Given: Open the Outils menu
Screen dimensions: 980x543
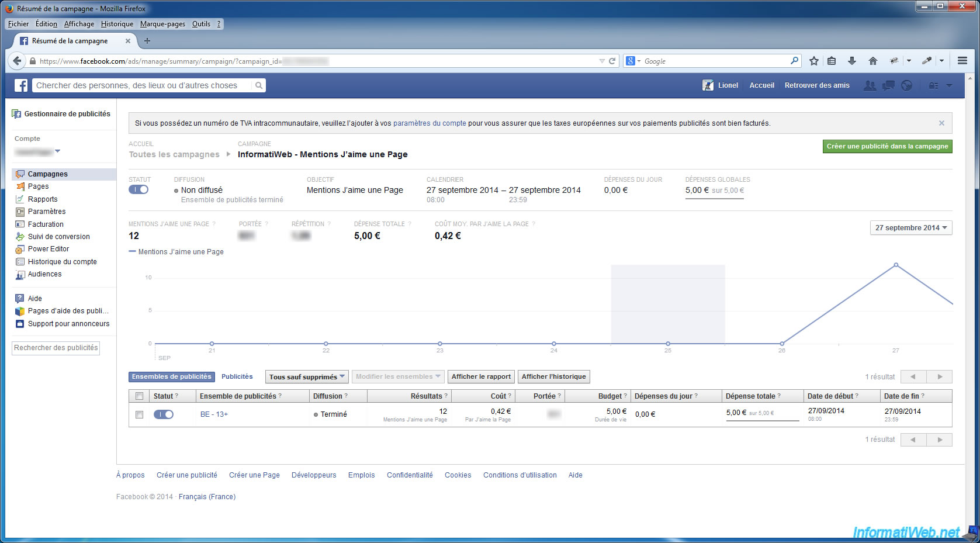Looking at the screenshot, I should tap(201, 24).
